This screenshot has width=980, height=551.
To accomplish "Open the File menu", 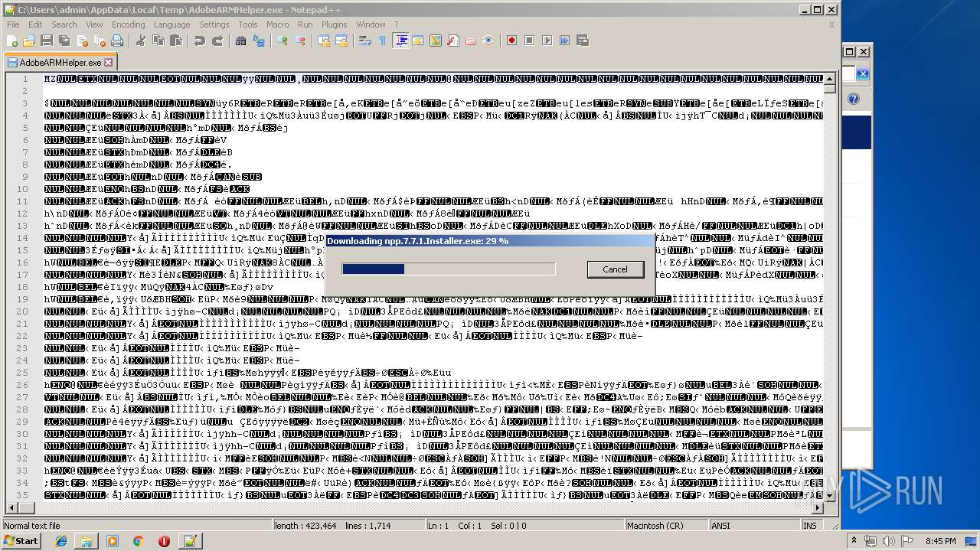I will pyautogui.click(x=13, y=24).
